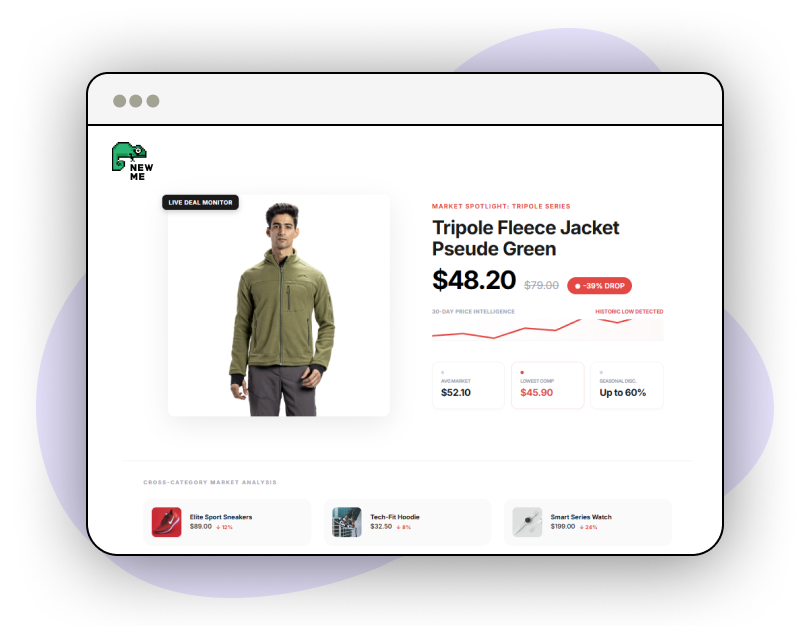The height and width of the screenshot is (626, 812).
Task: Click the -39% Drop red badge
Action: tap(599, 286)
